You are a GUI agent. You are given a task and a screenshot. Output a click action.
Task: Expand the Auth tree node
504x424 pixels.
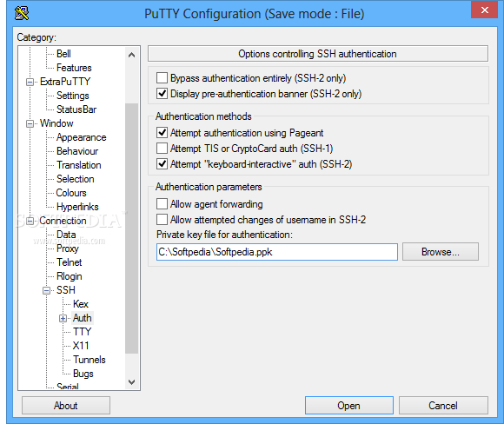[x=63, y=319]
